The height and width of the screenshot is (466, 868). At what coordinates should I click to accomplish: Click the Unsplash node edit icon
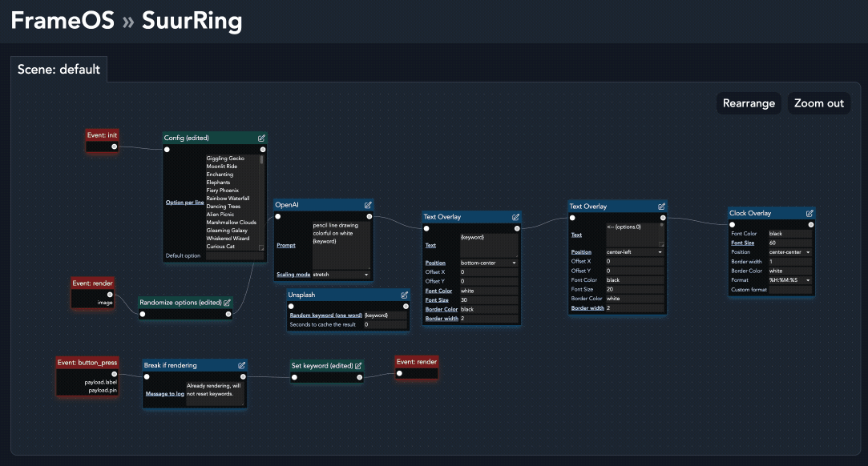404,295
